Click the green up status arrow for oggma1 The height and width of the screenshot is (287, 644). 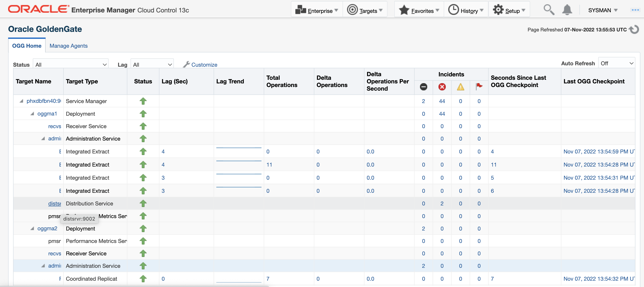point(143,114)
